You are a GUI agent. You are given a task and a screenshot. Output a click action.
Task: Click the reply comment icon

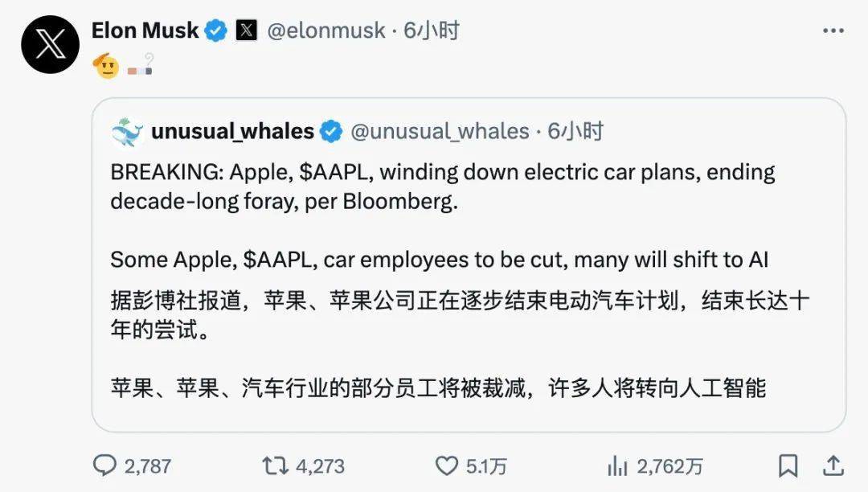(x=105, y=465)
